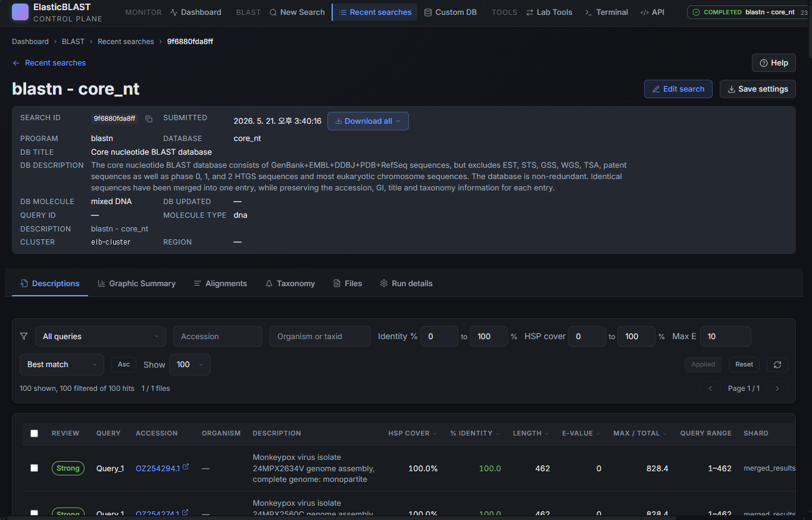Screen dimensions: 812x520
Task: Click the ElasticBLAST logo icon
Action: [x=20, y=12]
